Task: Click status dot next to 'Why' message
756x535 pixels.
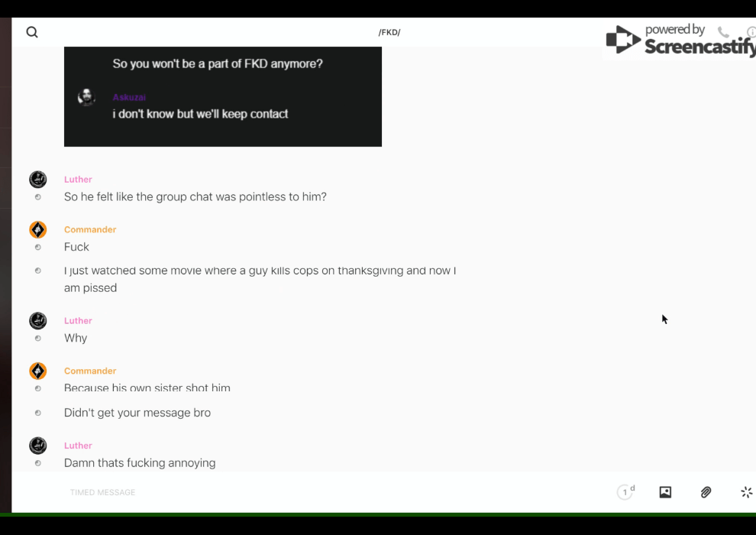Action: click(37, 338)
